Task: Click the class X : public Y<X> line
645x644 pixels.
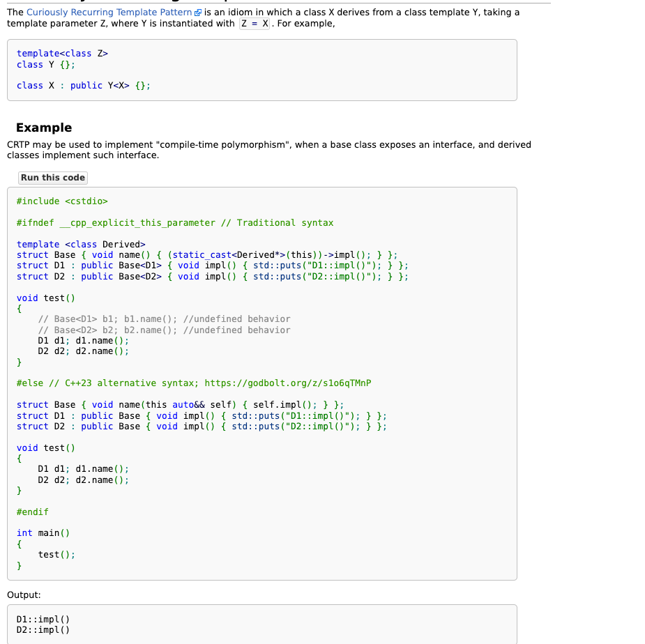Action: (83, 86)
